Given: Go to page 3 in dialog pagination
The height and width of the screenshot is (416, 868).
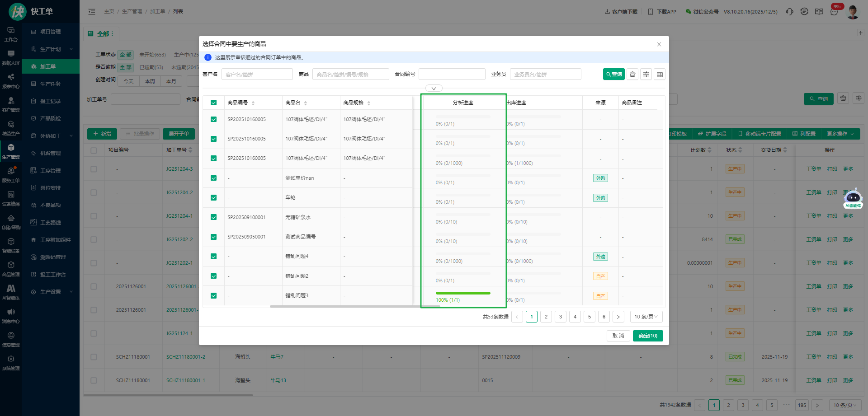Looking at the screenshot, I should point(561,317).
